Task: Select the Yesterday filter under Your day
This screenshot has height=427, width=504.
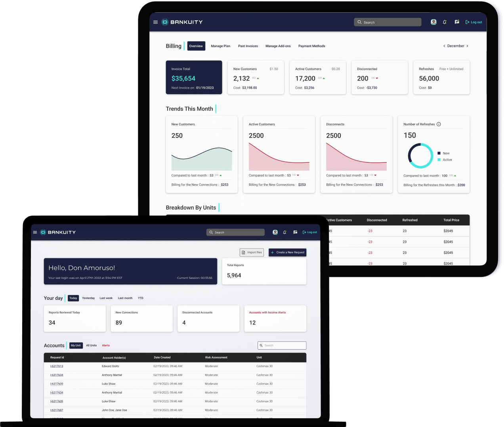Action: click(88, 298)
